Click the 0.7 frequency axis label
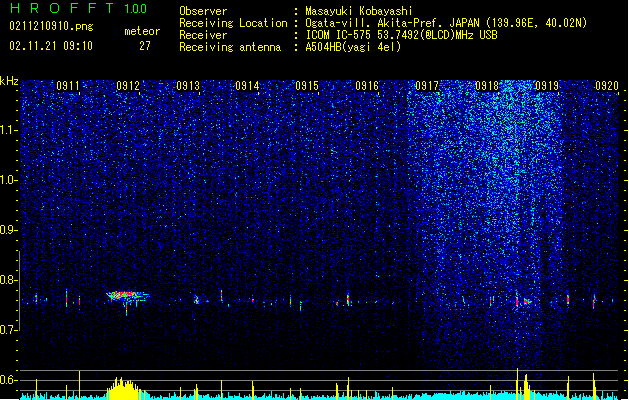The height and width of the screenshot is (400, 629). [8, 330]
